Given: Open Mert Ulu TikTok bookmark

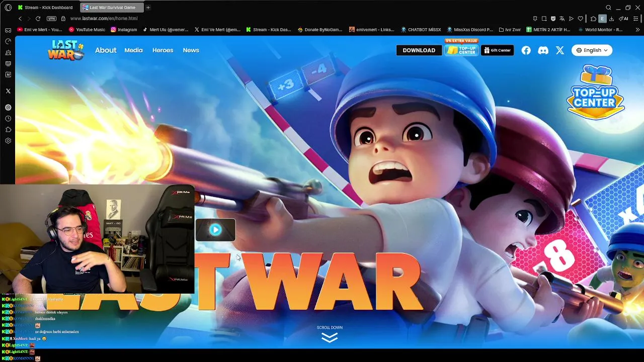Looking at the screenshot, I should pos(166,30).
